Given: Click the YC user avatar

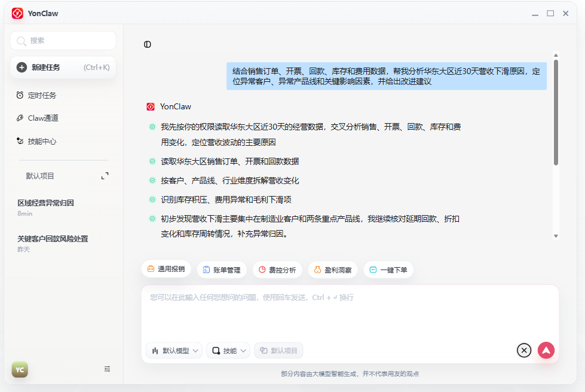Looking at the screenshot, I should coord(20,370).
